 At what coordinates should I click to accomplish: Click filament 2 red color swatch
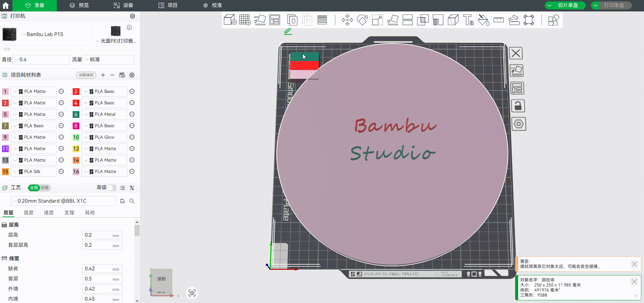click(x=76, y=92)
